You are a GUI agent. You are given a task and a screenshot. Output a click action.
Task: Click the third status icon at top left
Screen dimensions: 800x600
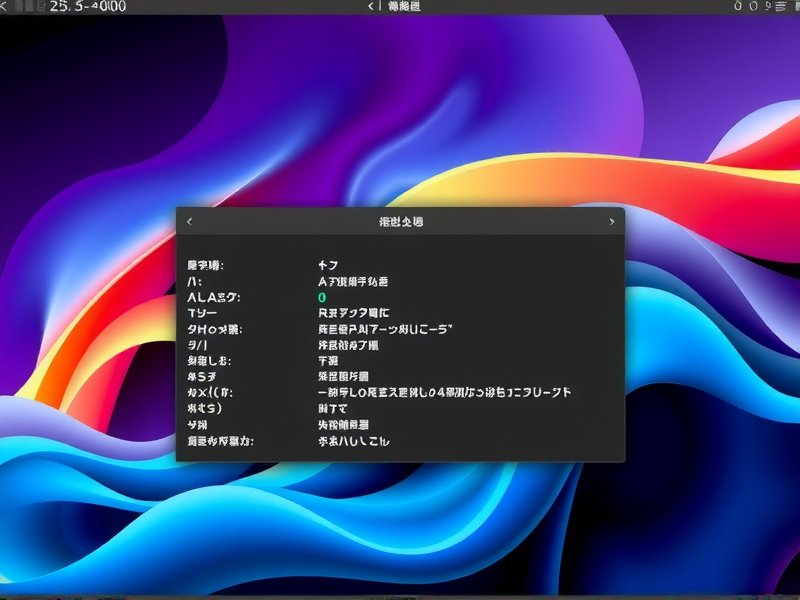tap(40, 7)
